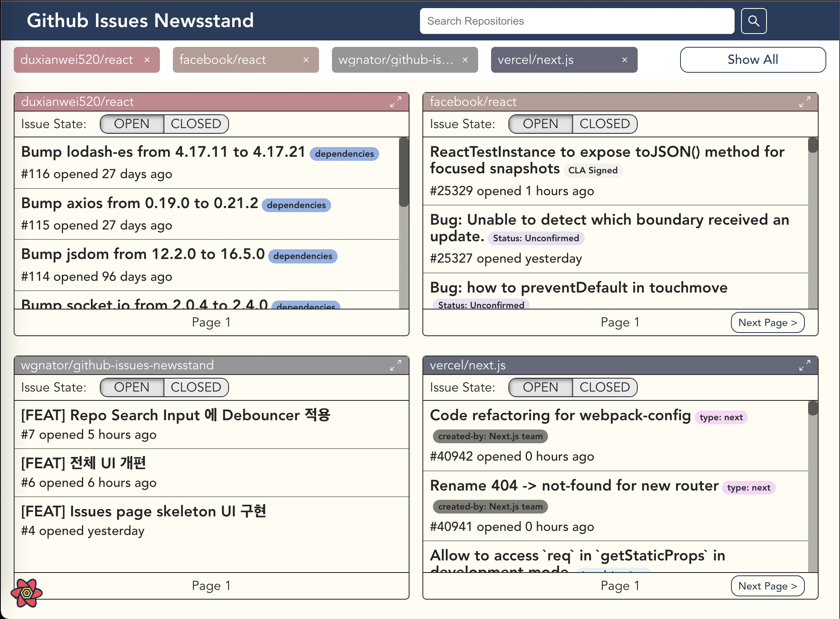Expand the duxianwei520/react panel to fullscreen

pyautogui.click(x=396, y=102)
